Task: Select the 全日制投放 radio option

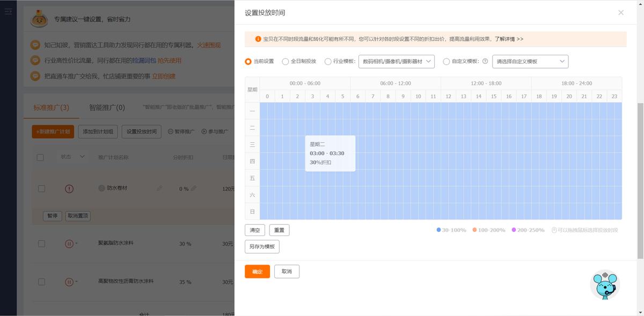Action: 285,61
